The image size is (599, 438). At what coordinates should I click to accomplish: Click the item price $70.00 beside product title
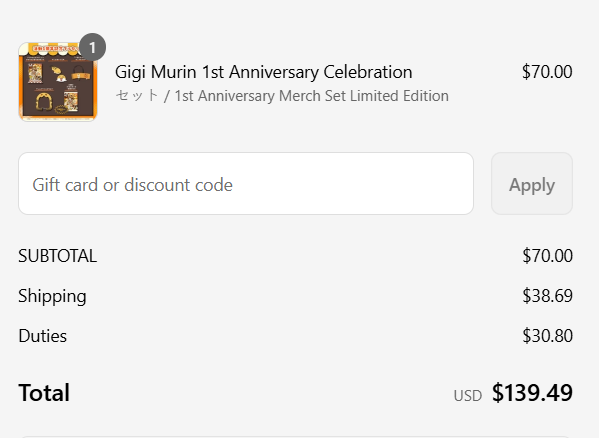(547, 72)
